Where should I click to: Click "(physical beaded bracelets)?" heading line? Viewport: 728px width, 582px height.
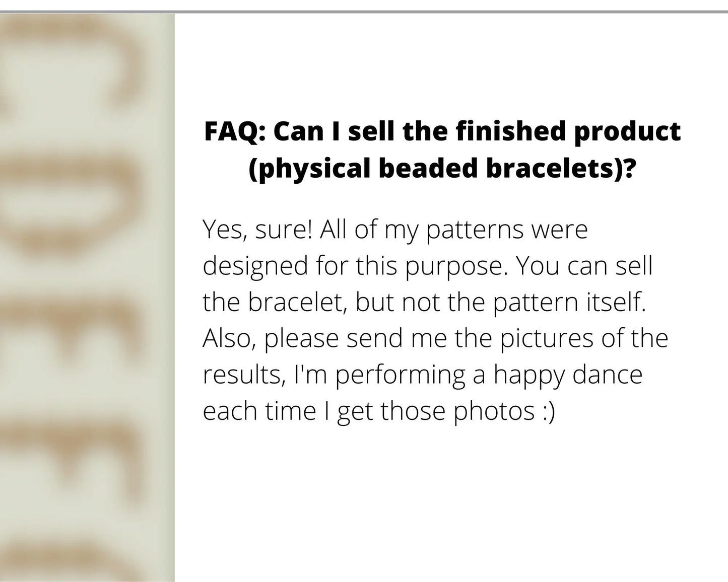coord(441,168)
